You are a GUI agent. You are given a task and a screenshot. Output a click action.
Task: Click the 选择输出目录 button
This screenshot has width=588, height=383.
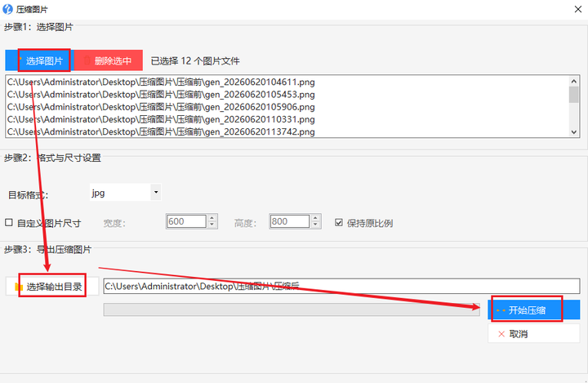52,287
